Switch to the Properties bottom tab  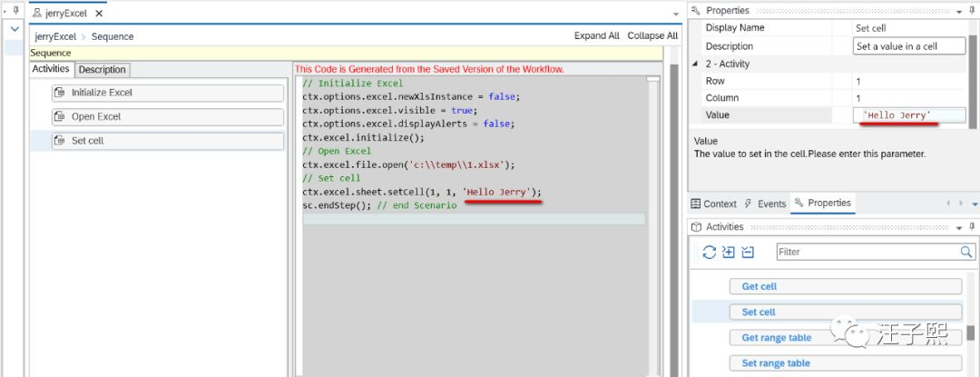coord(822,203)
